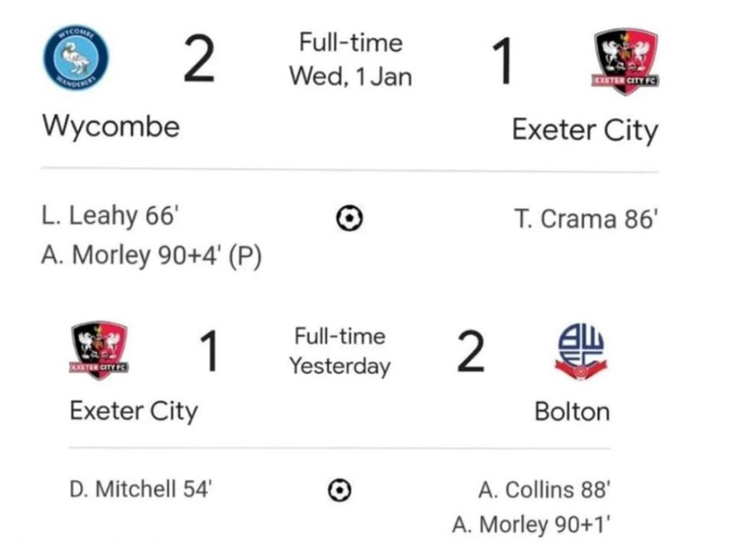Click the Exeter City crest in the lower match
This screenshot has height=543, width=756.
99,350
